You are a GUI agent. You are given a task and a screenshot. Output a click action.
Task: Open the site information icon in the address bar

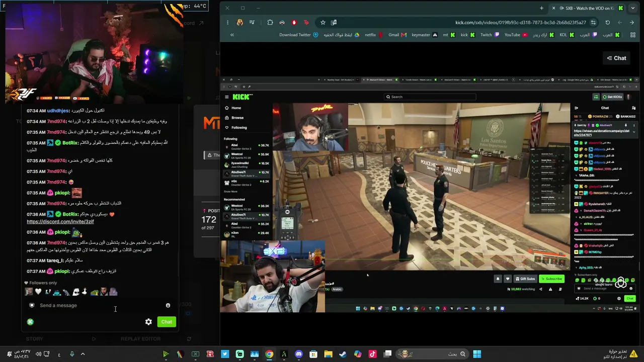coord(594,22)
